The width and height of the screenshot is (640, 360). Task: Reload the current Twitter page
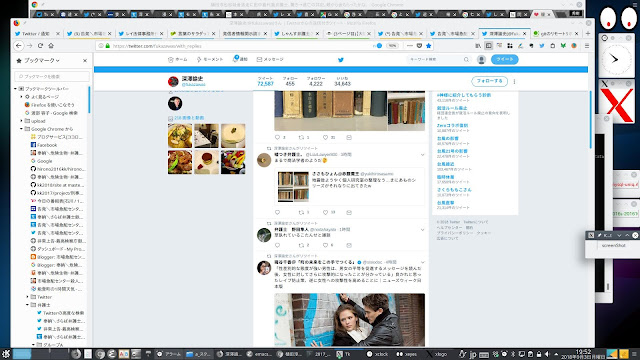tap(40, 46)
